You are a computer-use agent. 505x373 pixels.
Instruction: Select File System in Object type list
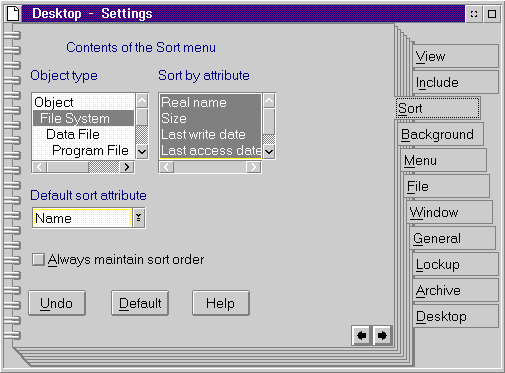[x=84, y=118]
